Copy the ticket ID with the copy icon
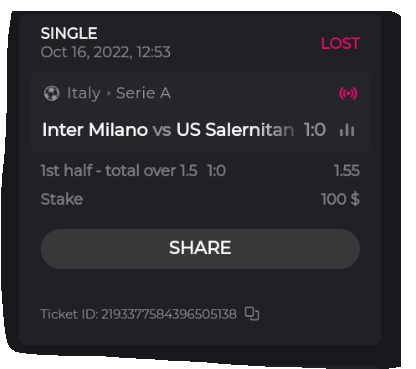 click(x=252, y=314)
